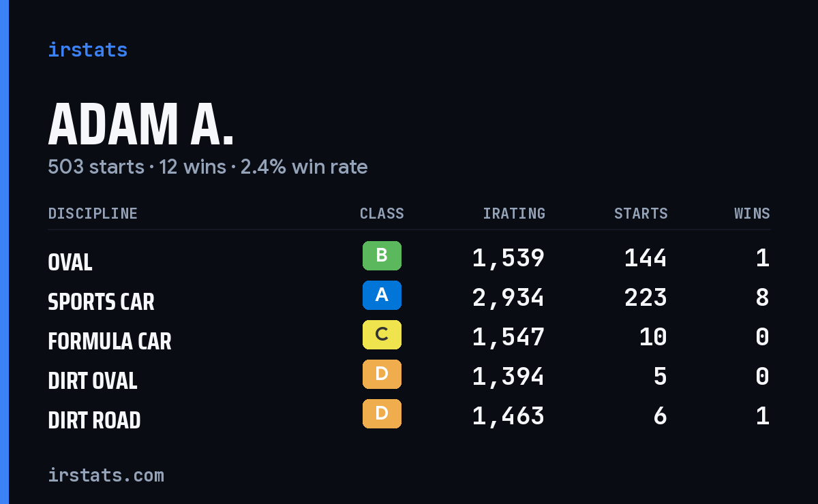This screenshot has height=504, width=818.
Task: Click the Sports Car iRating value 2,934
Action: (509, 298)
